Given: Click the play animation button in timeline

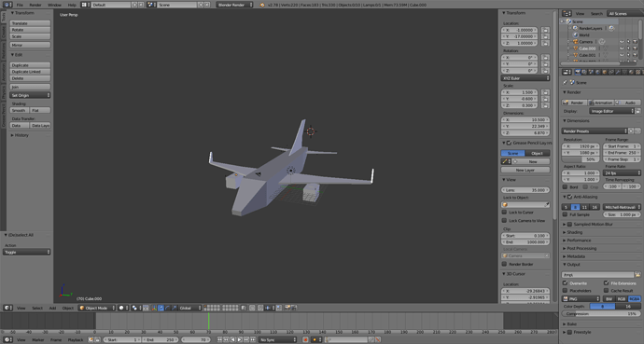Looking at the screenshot, I should (x=239, y=340).
